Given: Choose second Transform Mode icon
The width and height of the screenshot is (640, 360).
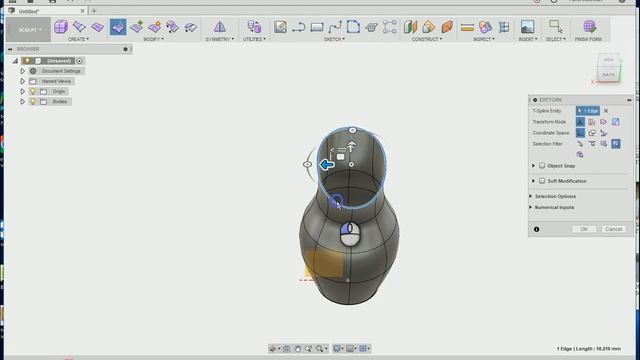Looking at the screenshot, I should click(592, 122).
